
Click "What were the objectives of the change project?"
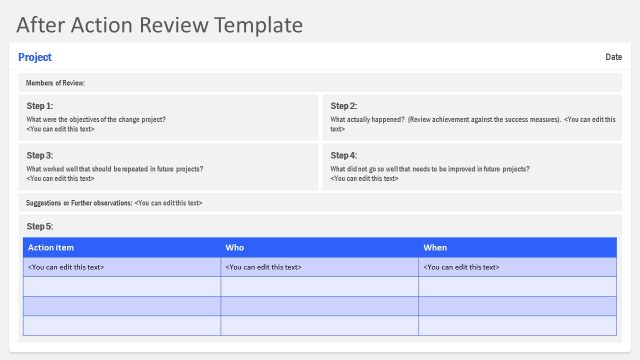[96, 120]
